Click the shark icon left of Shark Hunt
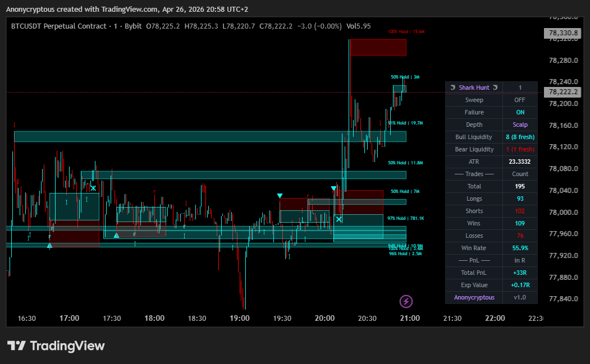The image size is (590, 364). point(453,87)
